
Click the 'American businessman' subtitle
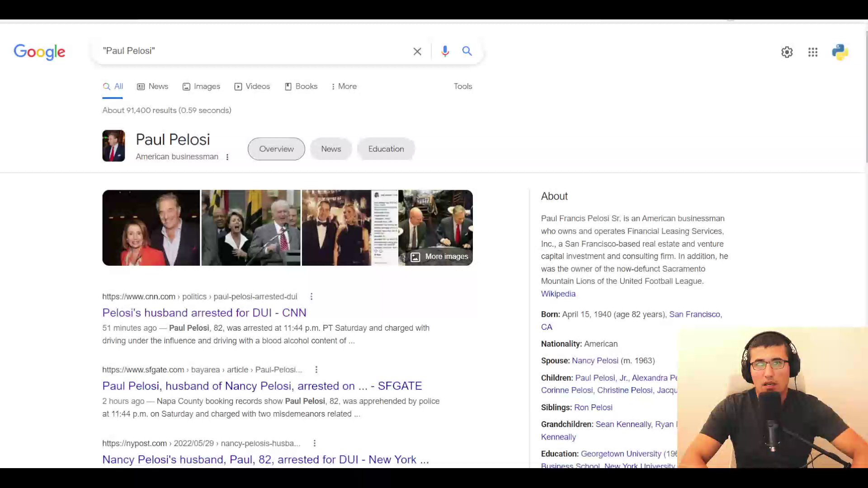(177, 157)
